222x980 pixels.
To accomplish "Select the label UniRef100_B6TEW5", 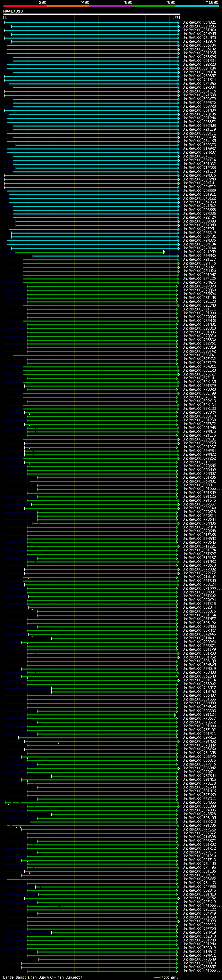I will coord(199,871).
